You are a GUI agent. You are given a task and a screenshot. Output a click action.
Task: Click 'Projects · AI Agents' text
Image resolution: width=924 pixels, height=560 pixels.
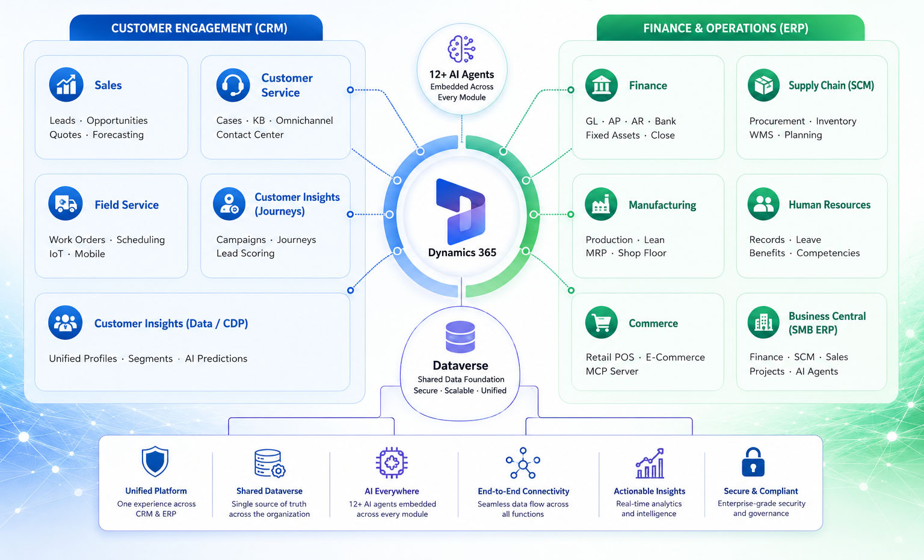coord(793,372)
